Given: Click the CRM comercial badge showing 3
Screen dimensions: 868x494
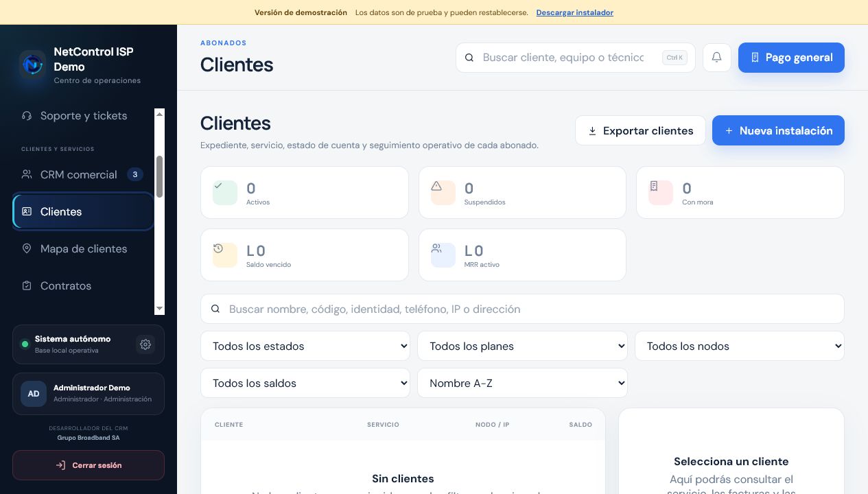Looking at the screenshot, I should click(x=135, y=174).
